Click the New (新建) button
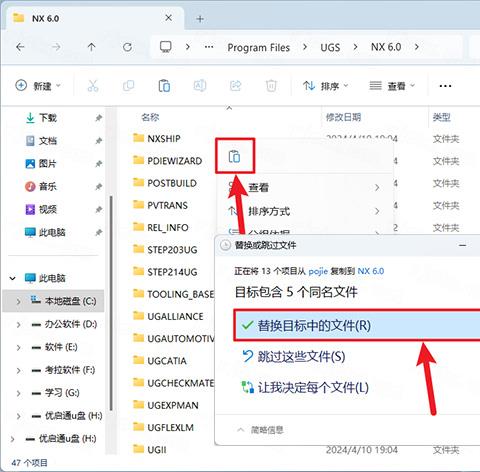Viewport: 480px width, 472px height. pyautogui.click(x=38, y=86)
